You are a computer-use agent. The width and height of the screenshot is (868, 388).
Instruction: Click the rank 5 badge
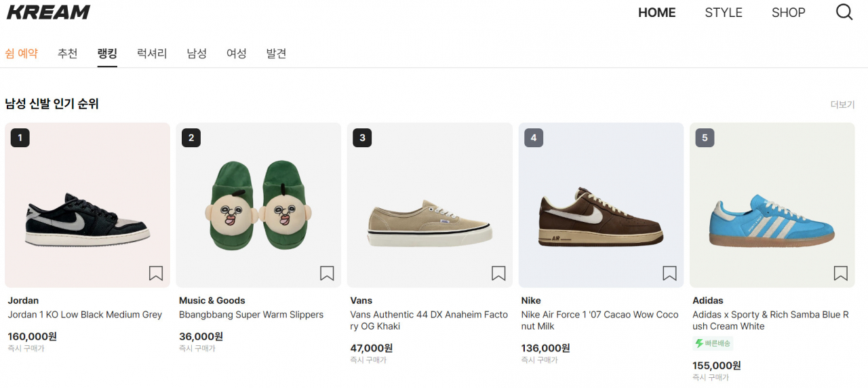pos(705,138)
